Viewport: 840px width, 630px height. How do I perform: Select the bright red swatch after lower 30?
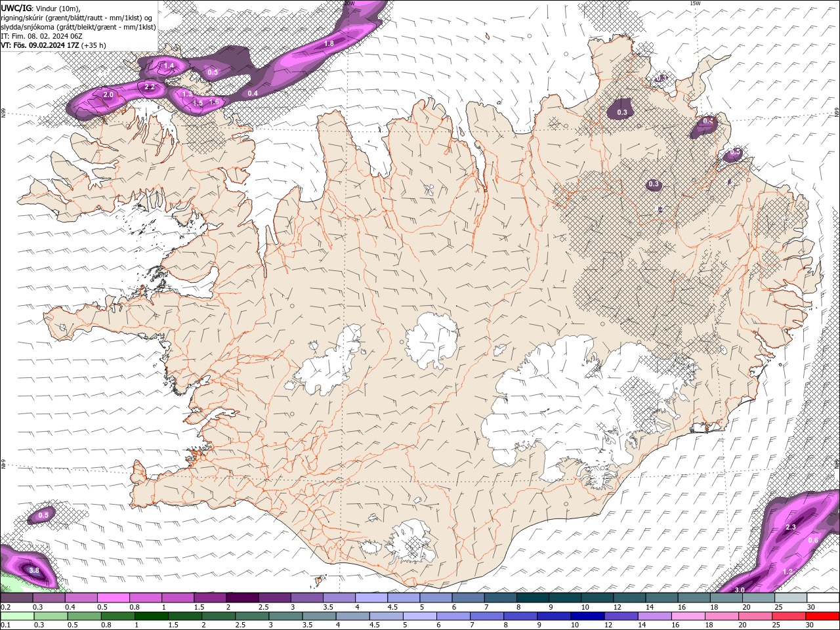(x=822, y=616)
